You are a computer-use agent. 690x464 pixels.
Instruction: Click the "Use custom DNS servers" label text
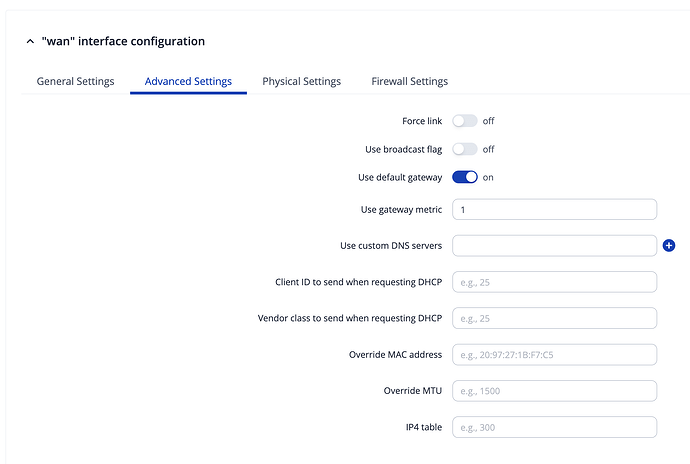pyautogui.click(x=391, y=246)
